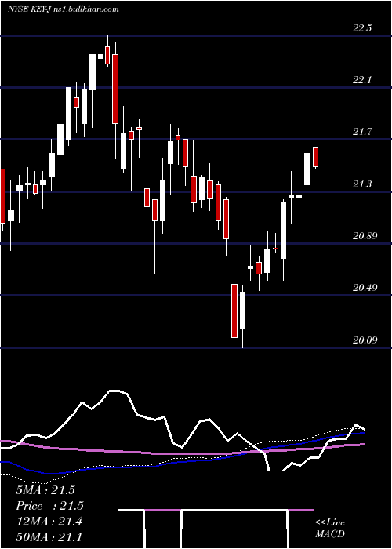Click the <<Live MACD label

(x=330, y=528)
